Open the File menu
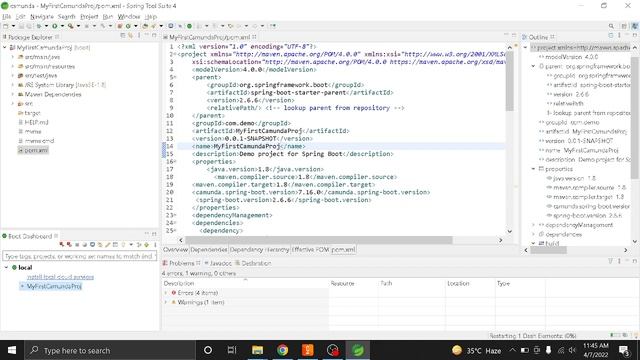The width and height of the screenshot is (640, 360). (6, 16)
